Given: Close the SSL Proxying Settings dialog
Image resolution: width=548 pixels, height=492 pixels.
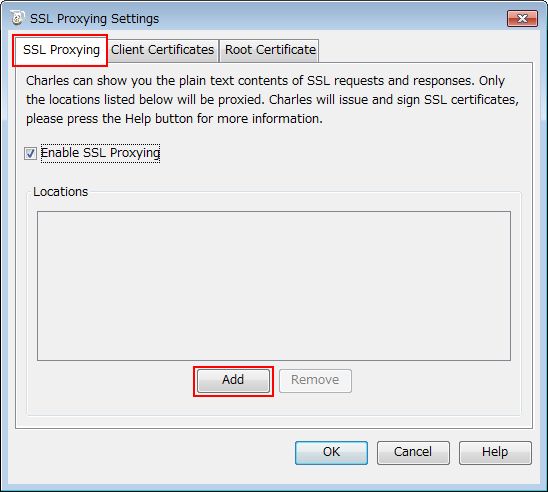Looking at the screenshot, I should point(522,19).
